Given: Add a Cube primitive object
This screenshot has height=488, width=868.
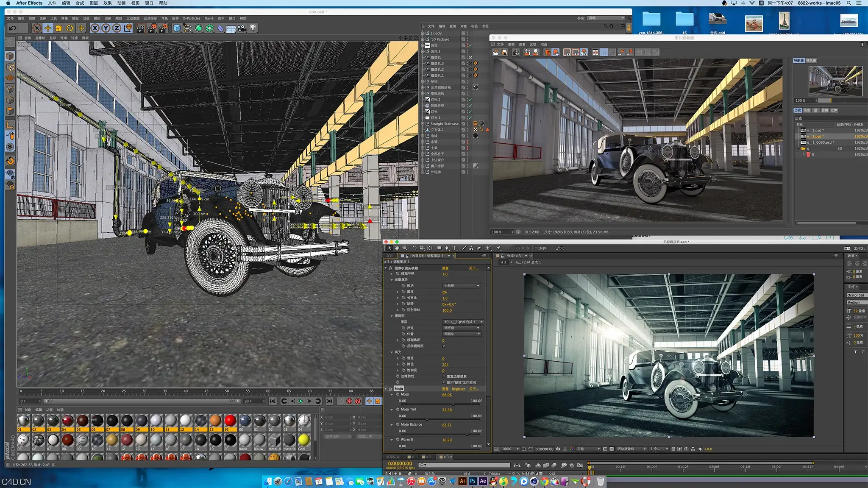Looking at the screenshot, I should (177, 28).
